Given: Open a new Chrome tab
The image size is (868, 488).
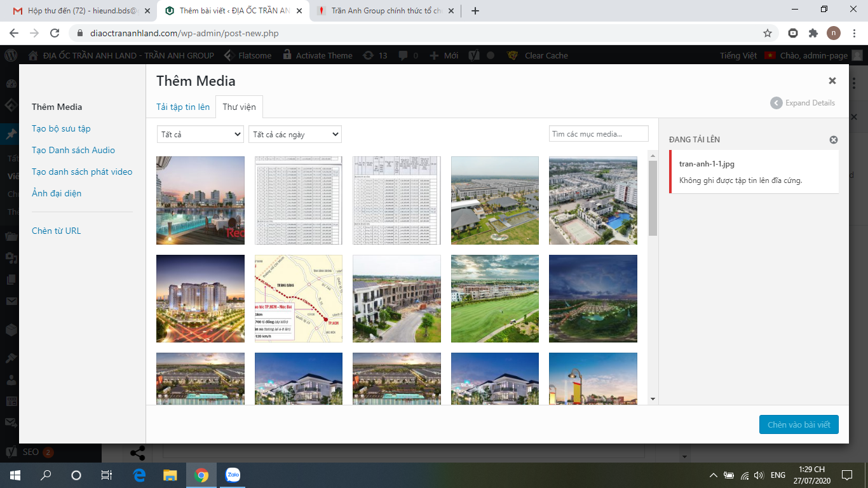Looking at the screenshot, I should point(475,11).
